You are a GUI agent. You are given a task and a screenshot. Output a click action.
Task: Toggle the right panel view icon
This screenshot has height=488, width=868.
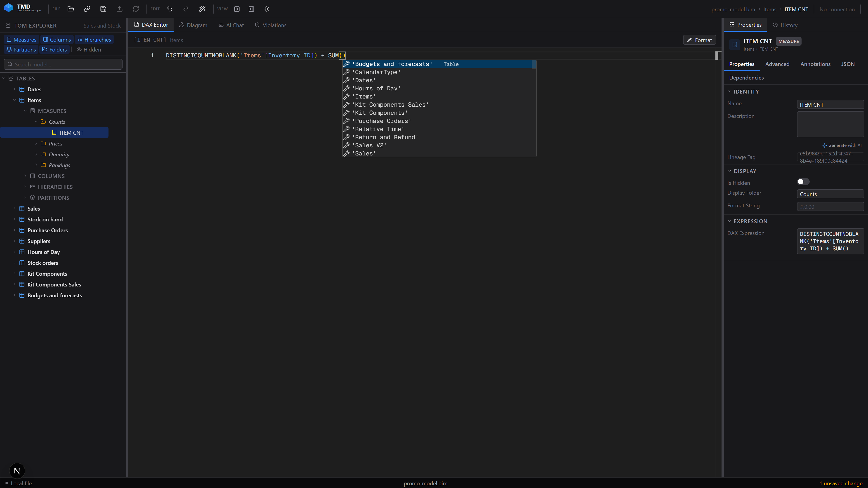(x=251, y=9)
